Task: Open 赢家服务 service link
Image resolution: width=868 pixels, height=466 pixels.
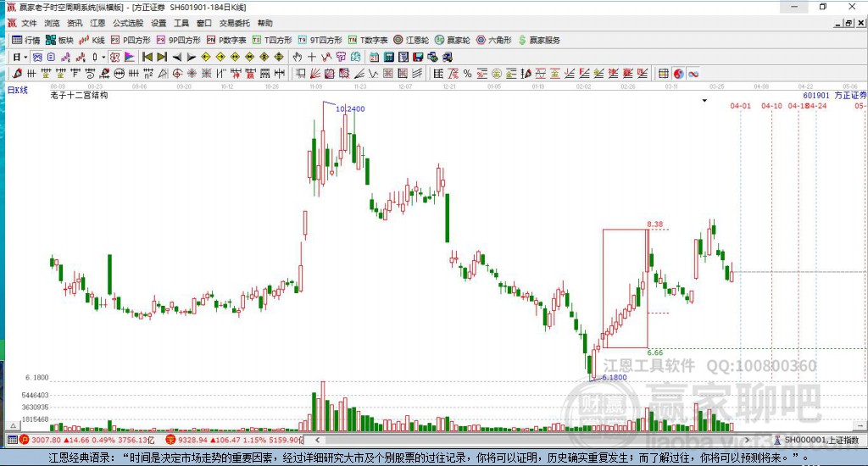Action: coord(539,40)
